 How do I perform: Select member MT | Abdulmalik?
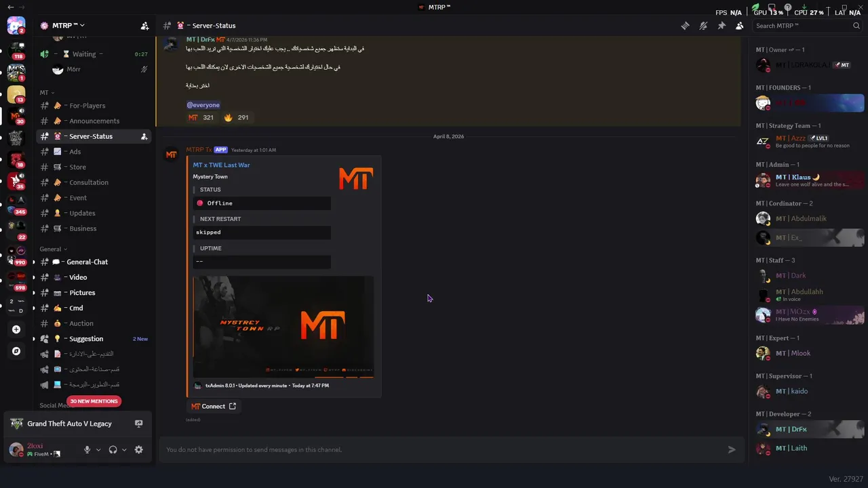[810, 218]
